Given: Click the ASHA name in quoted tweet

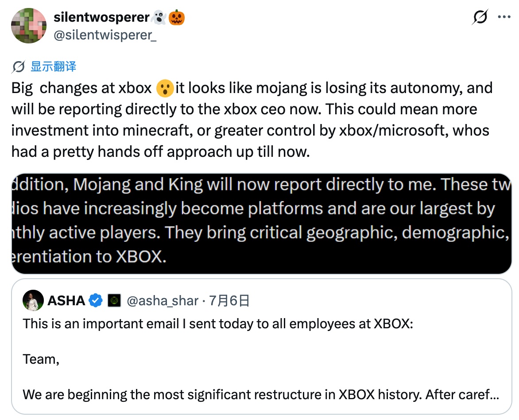Looking at the screenshot, I should point(66,301).
